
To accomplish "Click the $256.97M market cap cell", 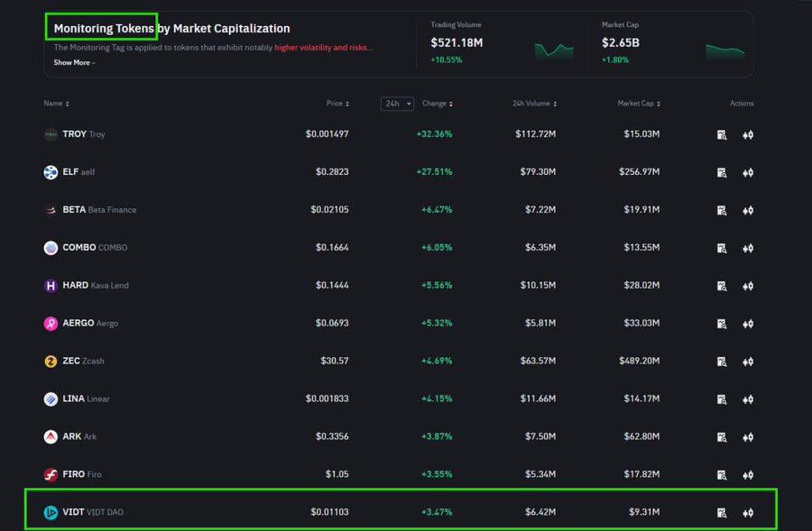I will [x=639, y=172].
